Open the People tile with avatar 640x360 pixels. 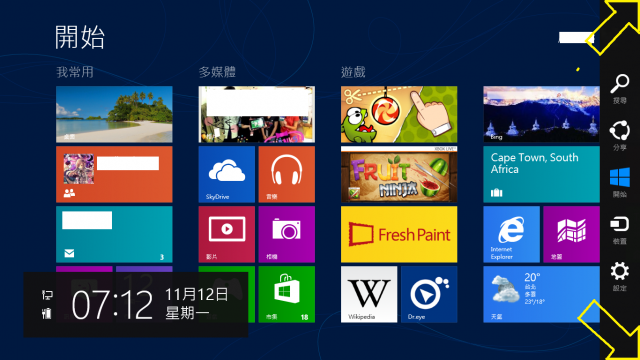(x=114, y=174)
